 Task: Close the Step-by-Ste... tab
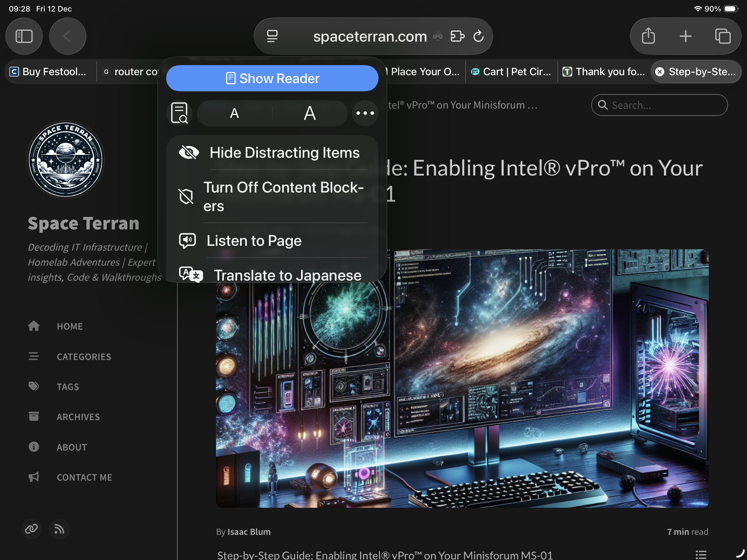pyautogui.click(x=660, y=72)
